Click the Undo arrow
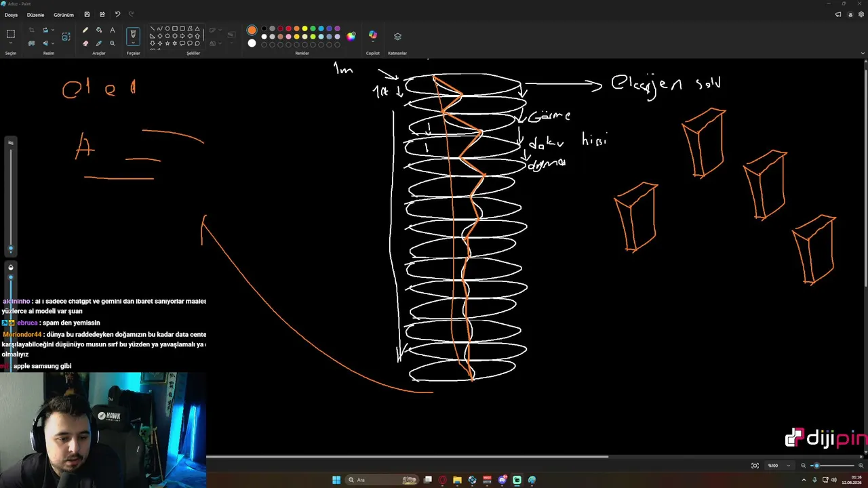Image resolution: width=868 pixels, height=488 pixels. pos(117,14)
